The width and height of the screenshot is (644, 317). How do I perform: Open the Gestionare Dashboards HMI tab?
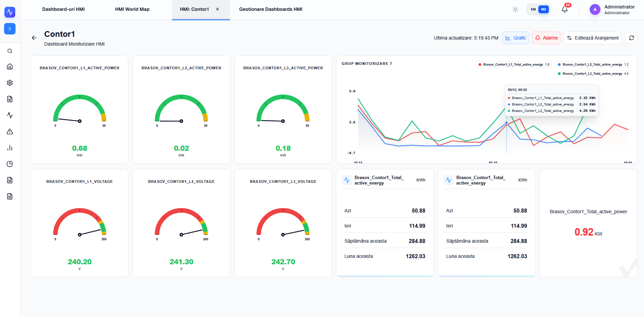click(x=271, y=9)
